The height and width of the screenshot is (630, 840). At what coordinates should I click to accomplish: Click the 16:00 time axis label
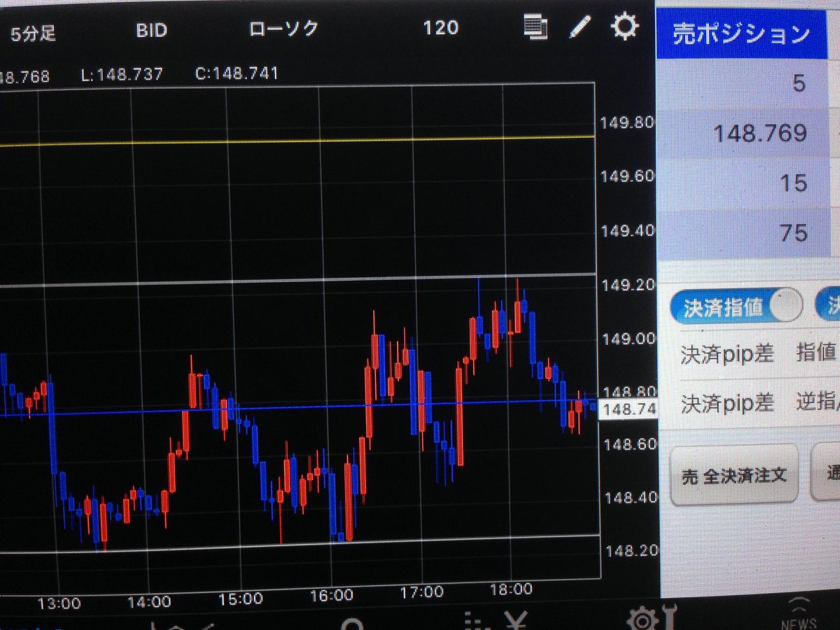331,595
